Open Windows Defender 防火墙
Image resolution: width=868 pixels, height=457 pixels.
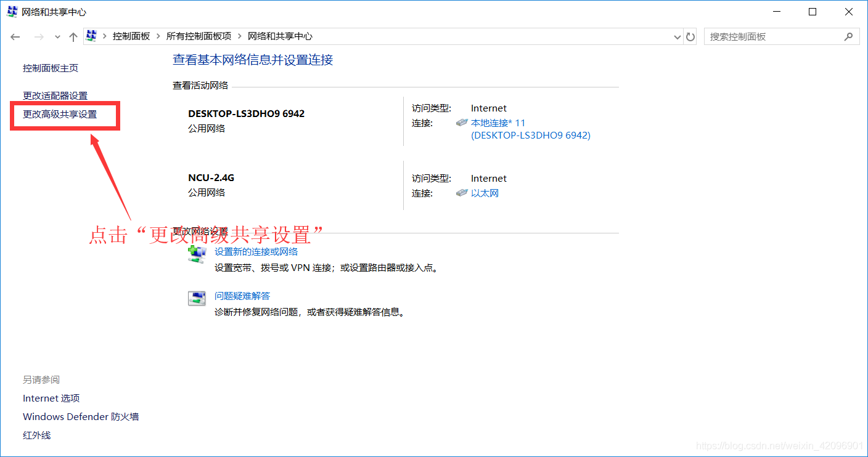tap(80, 416)
